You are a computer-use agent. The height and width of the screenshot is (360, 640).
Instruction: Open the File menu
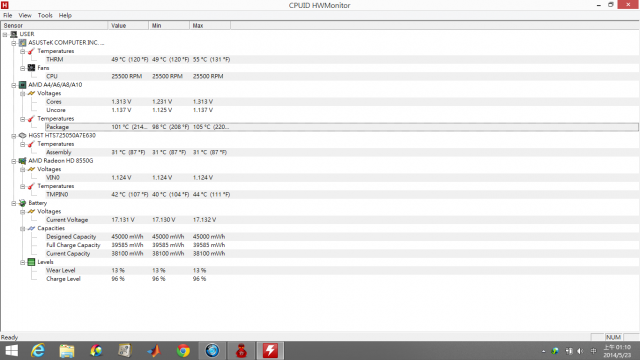(8, 16)
